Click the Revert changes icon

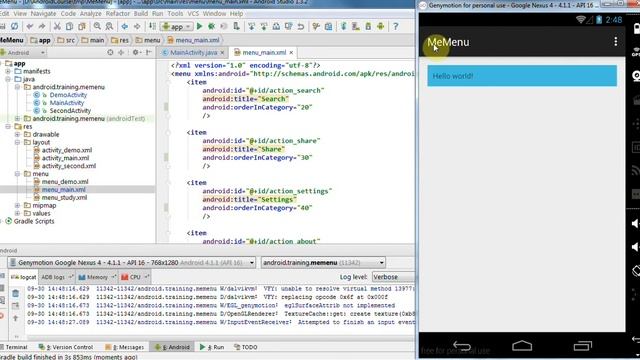pyautogui.click(x=301, y=27)
